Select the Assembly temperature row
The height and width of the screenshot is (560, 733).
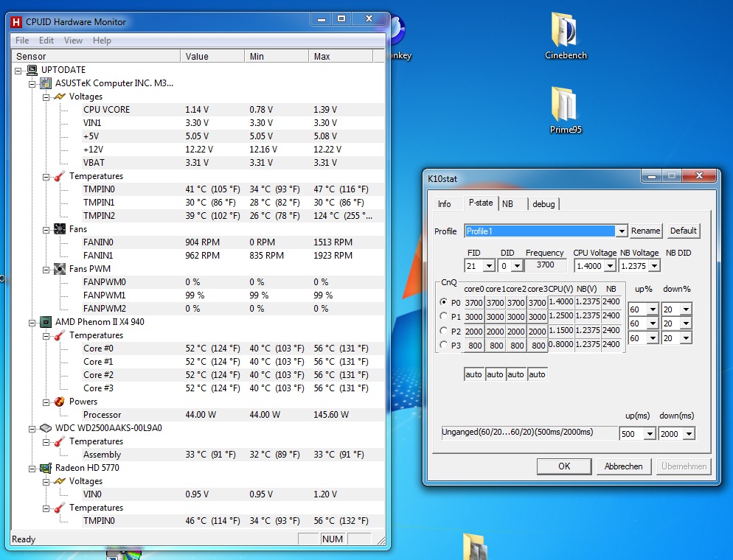(233, 455)
